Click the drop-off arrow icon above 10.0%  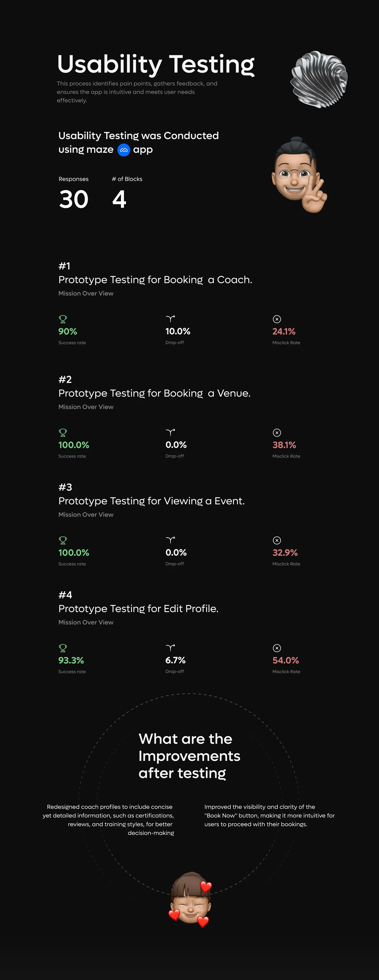coord(170,318)
